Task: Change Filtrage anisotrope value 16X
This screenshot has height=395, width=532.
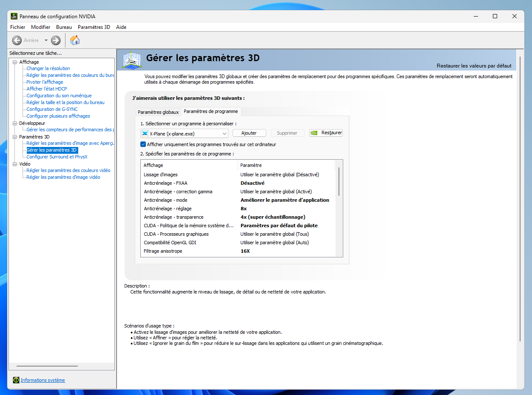Action: point(245,251)
